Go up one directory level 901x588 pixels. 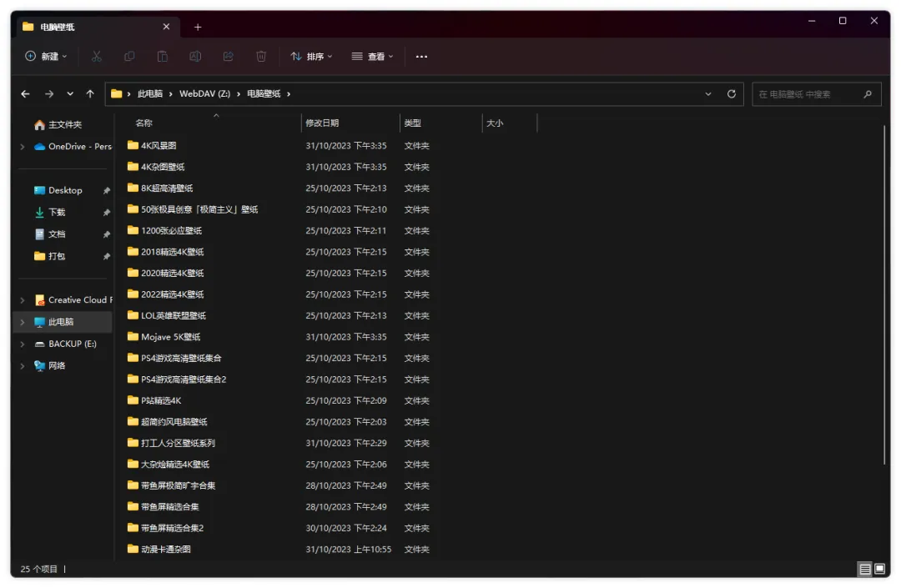click(90, 94)
